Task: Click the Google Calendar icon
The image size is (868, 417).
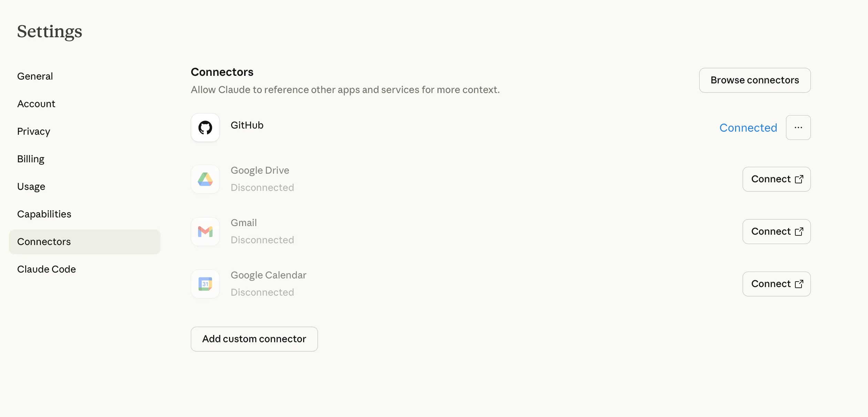Action: pyautogui.click(x=205, y=284)
